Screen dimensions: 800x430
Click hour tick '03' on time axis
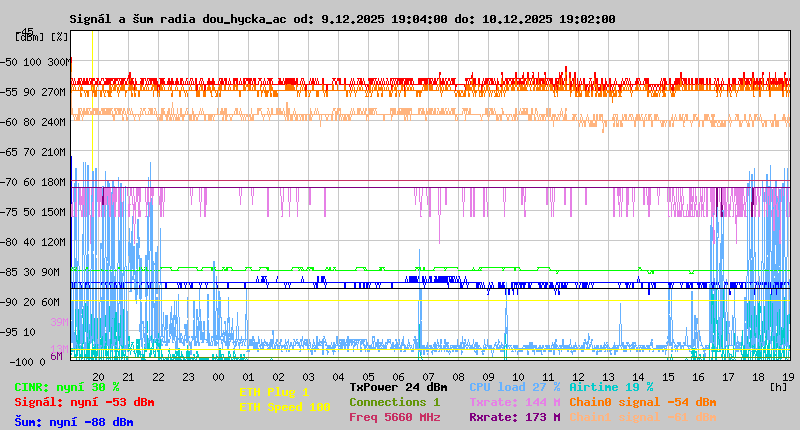309,377
